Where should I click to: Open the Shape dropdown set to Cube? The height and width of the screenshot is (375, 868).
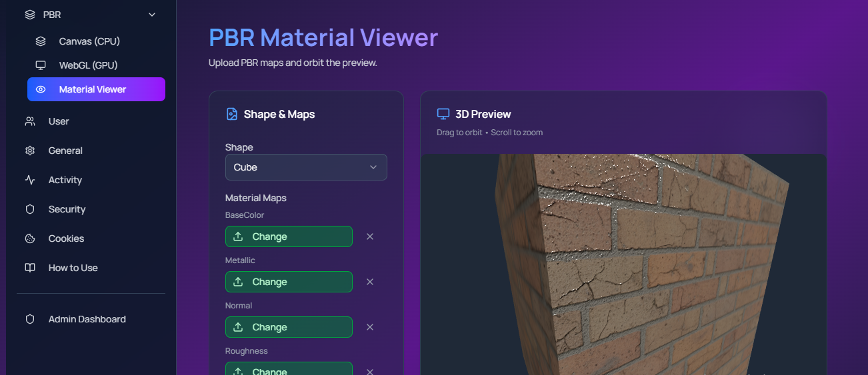(x=306, y=167)
